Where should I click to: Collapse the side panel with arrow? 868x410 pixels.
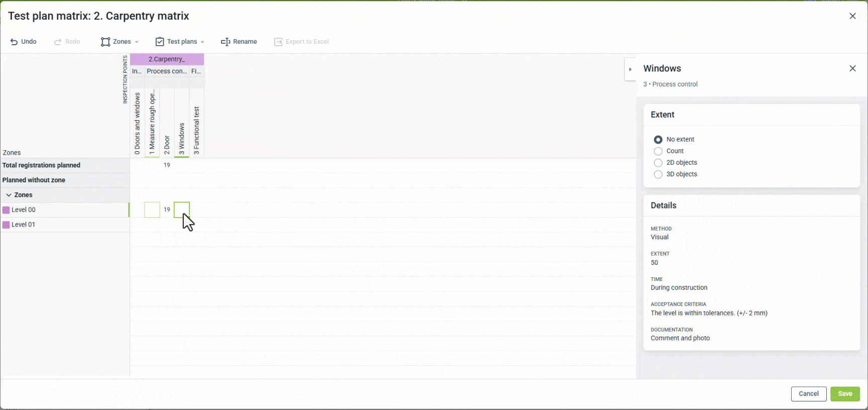630,69
